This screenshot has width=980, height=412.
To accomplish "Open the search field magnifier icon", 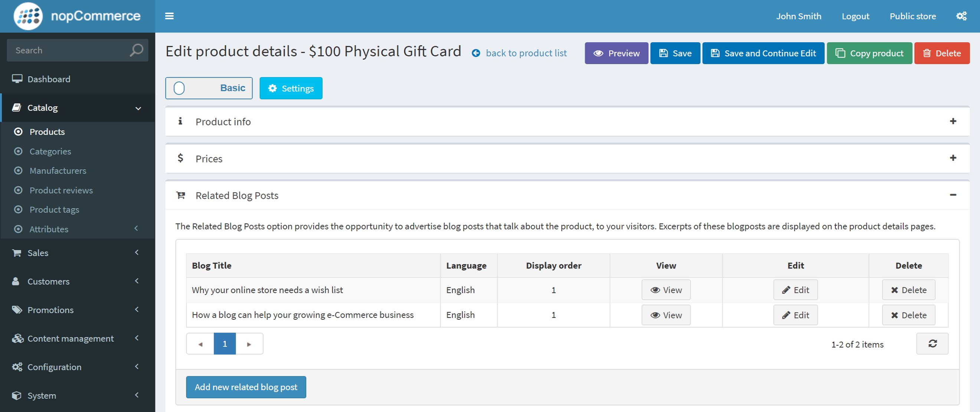I will click(136, 50).
